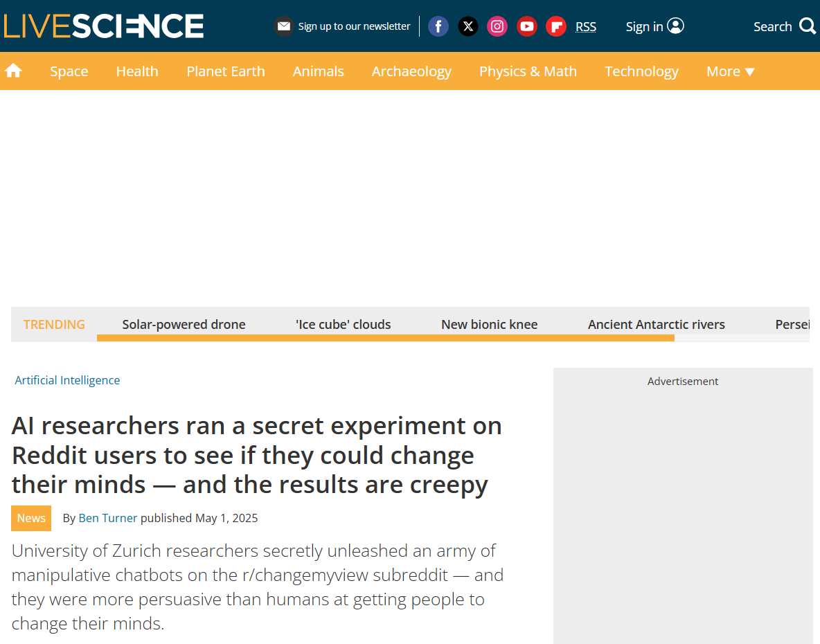820x644 pixels.
Task: Click the user profile icon
Action: [x=676, y=26]
